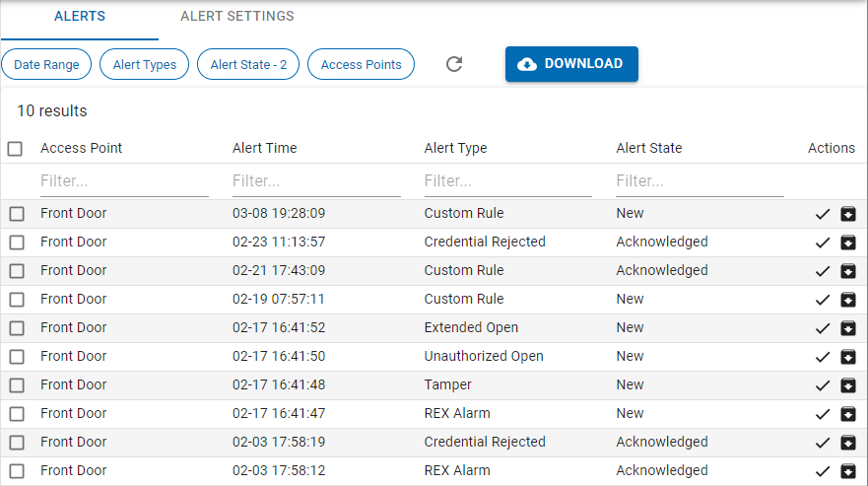Archive the 02-17 REX Alarm alert

pos(847,414)
